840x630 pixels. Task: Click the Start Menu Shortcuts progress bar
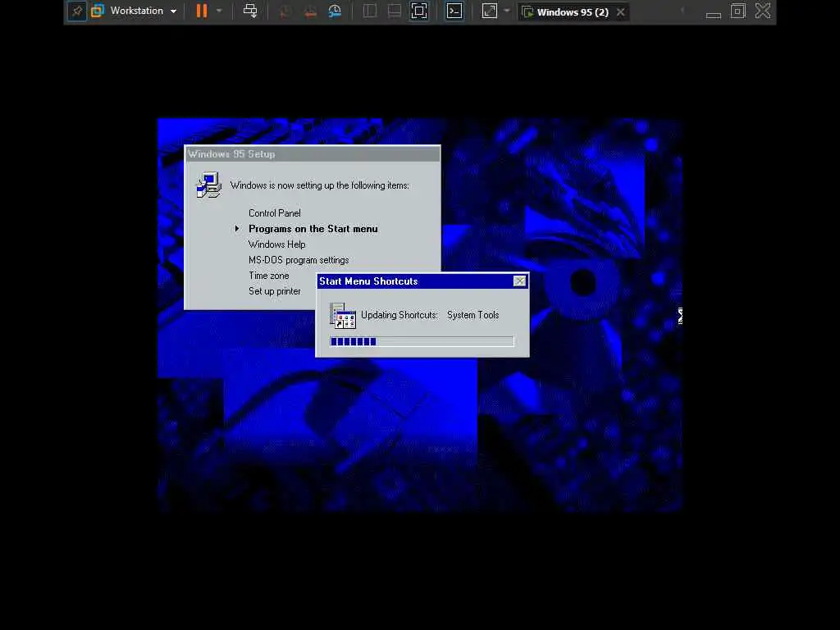pos(422,341)
